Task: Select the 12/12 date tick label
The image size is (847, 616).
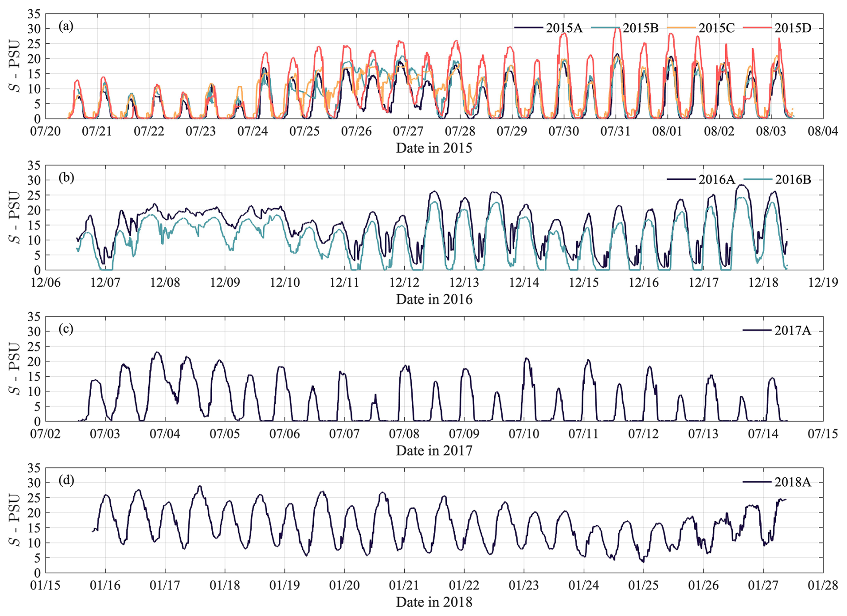Action: (404, 283)
